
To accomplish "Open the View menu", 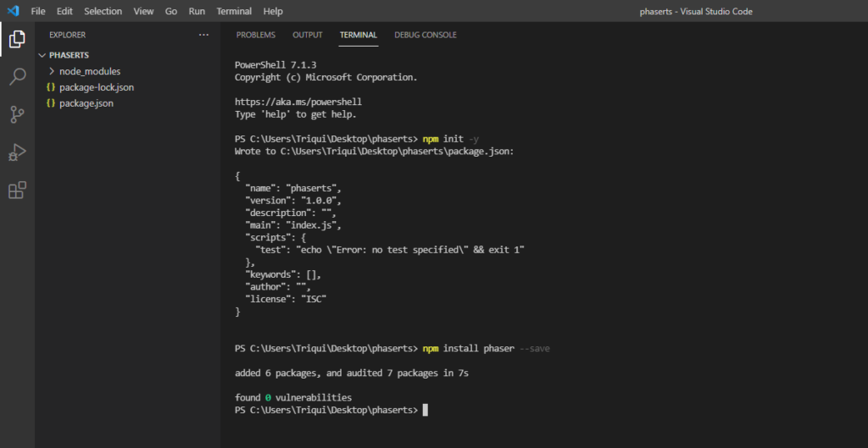I will pyautogui.click(x=143, y=11).
